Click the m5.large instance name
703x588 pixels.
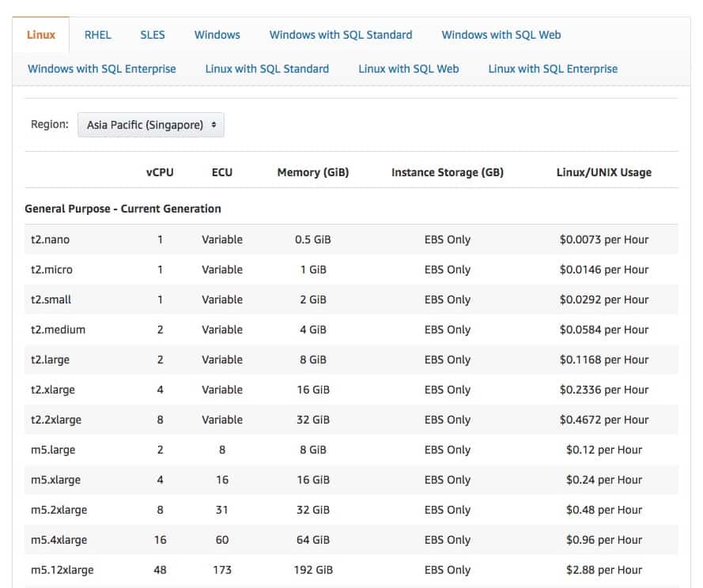[x=53, y=450]
